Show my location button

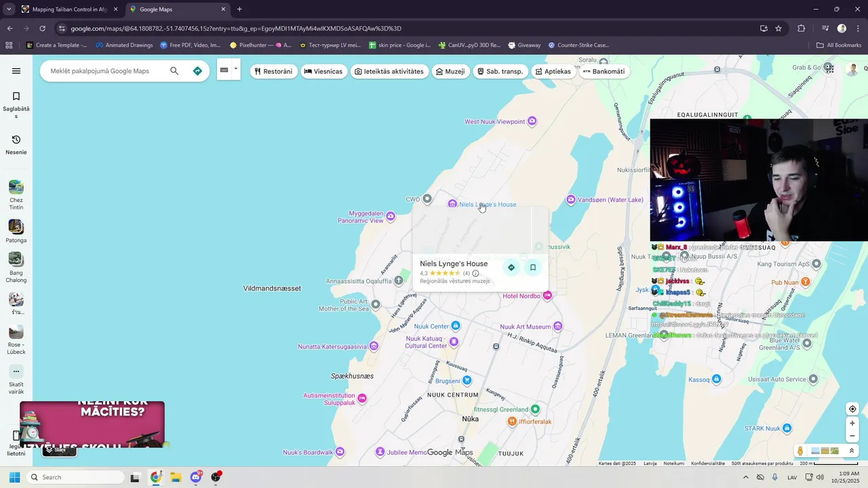852,409
